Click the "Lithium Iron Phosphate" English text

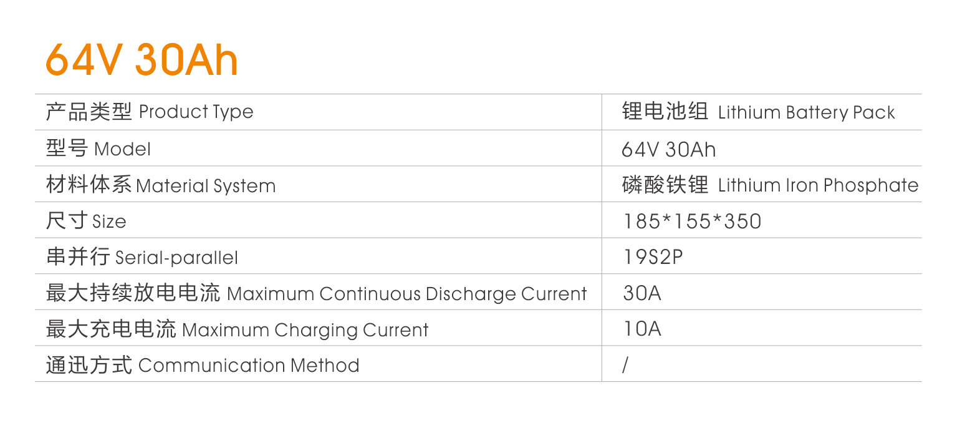[x=818, y=185]
